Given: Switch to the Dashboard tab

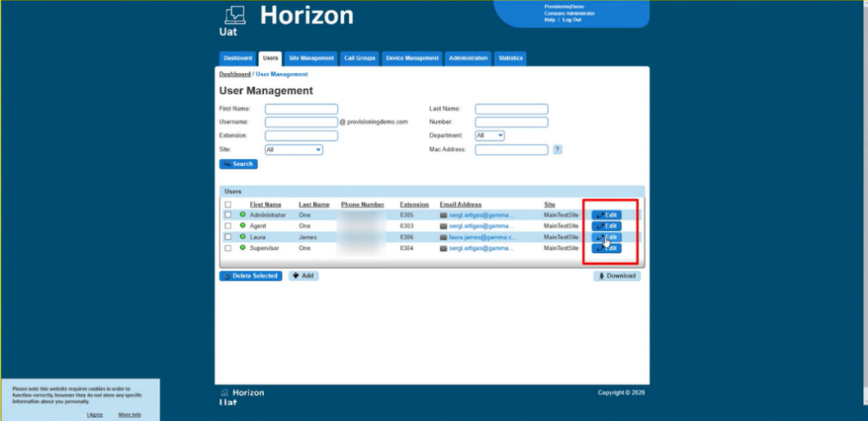Looking at the screenshot, I should coord(238,58).
